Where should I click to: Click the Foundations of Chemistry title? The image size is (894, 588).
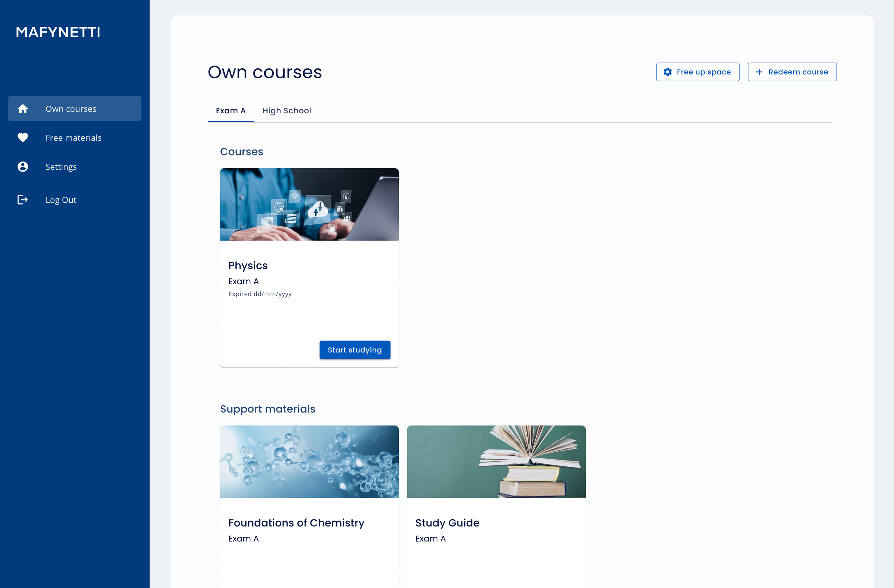[296, 523]
